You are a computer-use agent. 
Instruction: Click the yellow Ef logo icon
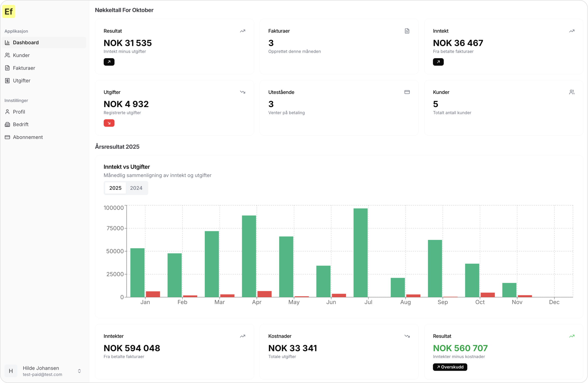pos(9,11)
